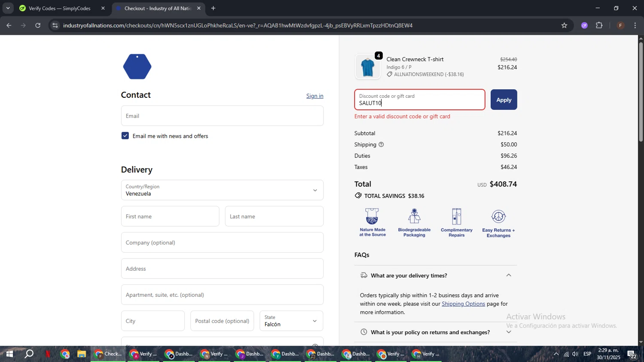Click the total savings tag icon
The height and width of the screenshot is (362, 644).
[x=358, y=196]
